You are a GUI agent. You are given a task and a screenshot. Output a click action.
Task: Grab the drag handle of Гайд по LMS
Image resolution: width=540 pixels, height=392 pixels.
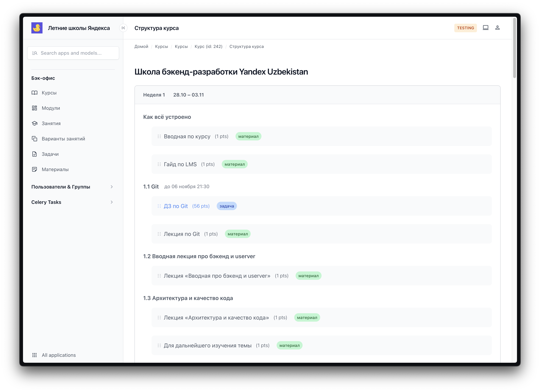159,164
